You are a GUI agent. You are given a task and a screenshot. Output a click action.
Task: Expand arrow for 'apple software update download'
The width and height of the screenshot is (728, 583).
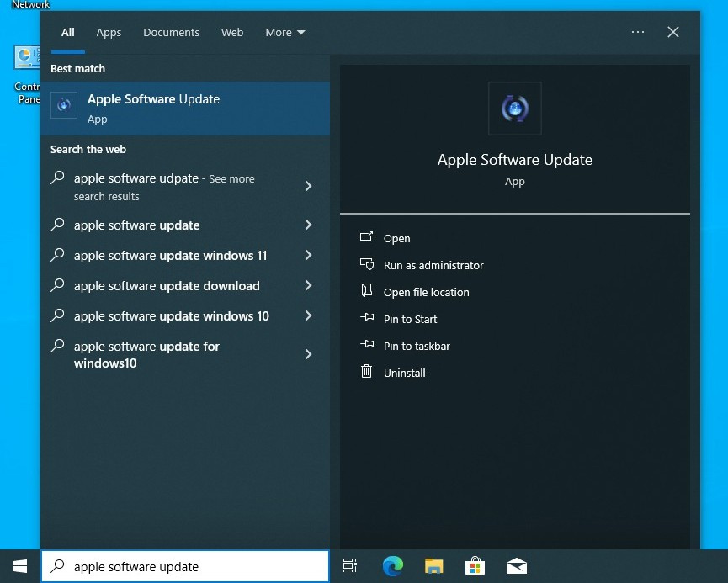308,285
